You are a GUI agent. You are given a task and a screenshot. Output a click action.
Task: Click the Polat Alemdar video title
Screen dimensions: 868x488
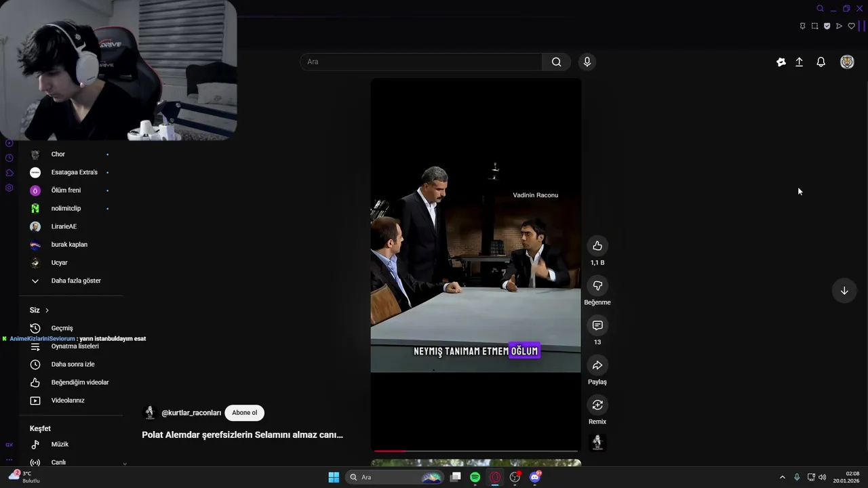click(x=242, y=435)
